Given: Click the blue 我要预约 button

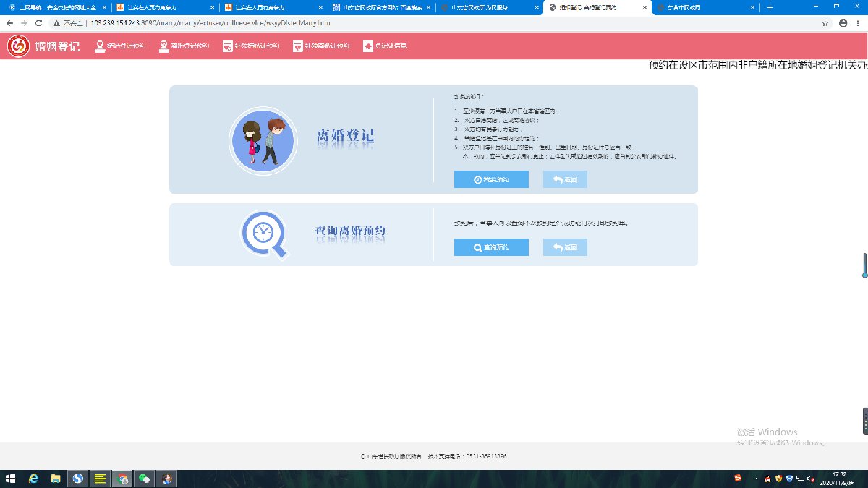Looking at the screenshot, I should [491, 179].
